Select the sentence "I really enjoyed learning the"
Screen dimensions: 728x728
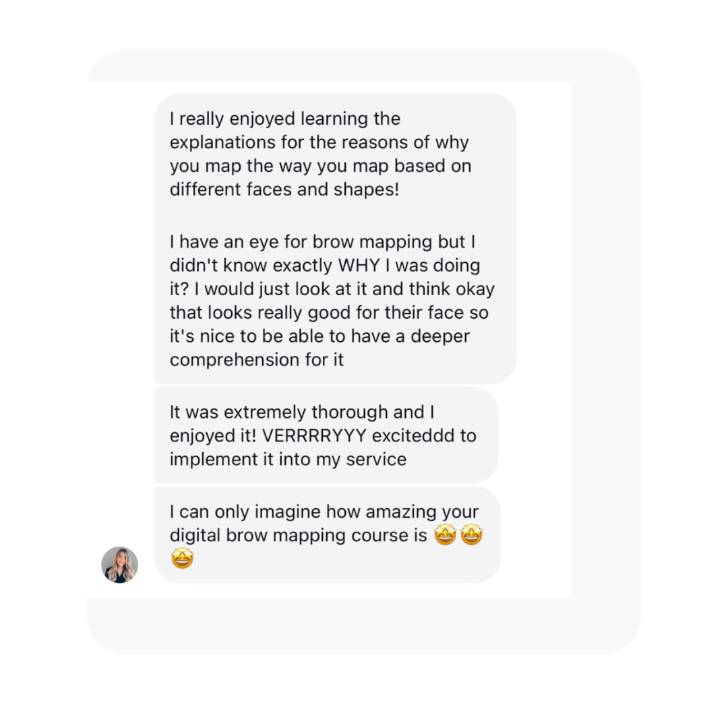tap(284, 119)
